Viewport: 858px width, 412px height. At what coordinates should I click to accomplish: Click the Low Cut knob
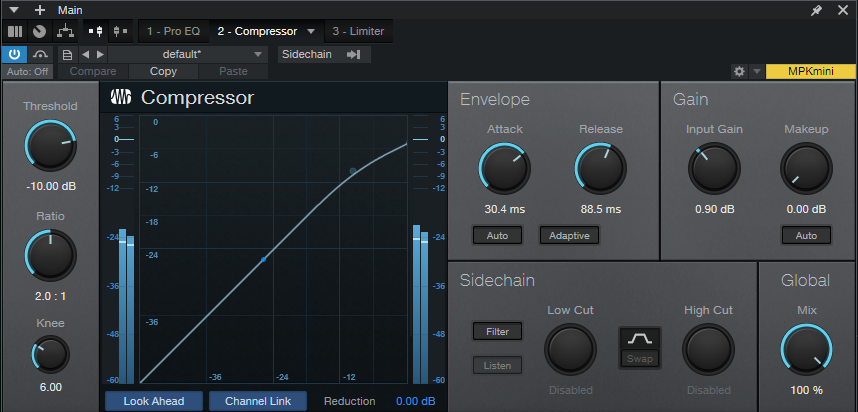(x=570, y=350)
